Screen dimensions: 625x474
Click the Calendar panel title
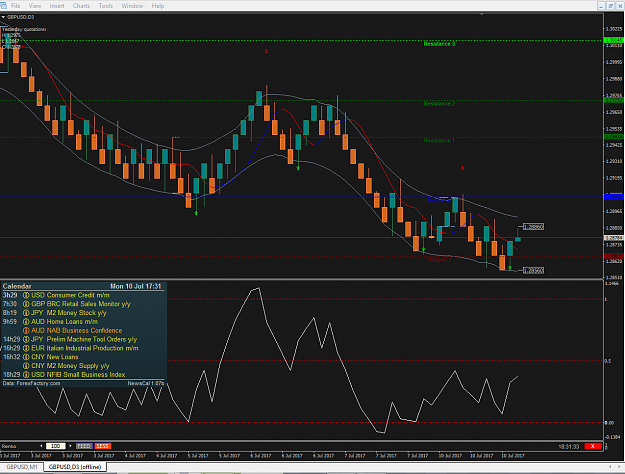click(x=17, y=286)
